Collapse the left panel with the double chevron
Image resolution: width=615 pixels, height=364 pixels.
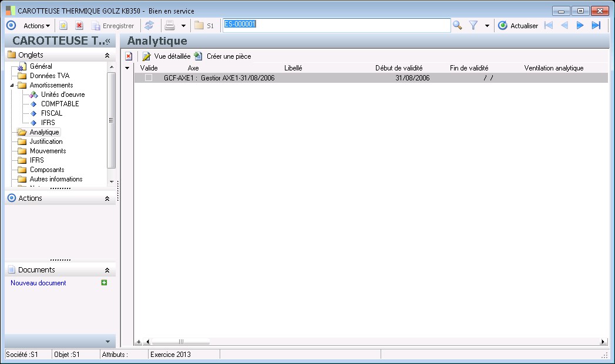pos(108,41)
